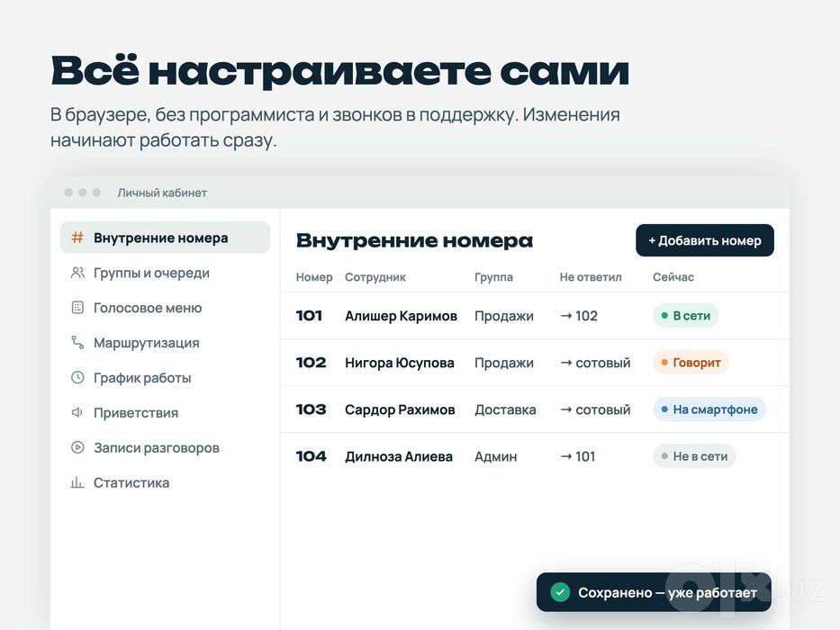Click the route icon for Маршрутизация

click(77, 342)
